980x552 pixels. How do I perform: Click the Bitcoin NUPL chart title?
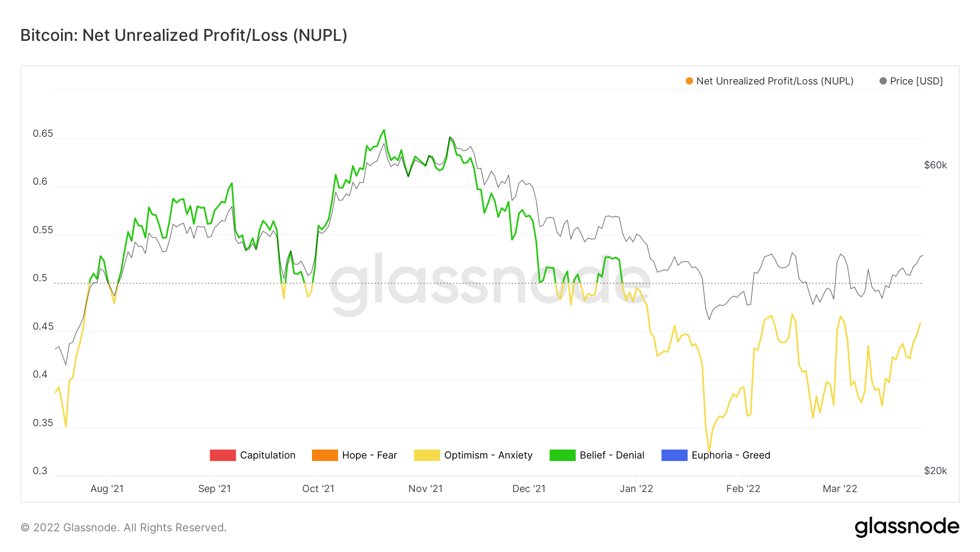click(184, 35)
